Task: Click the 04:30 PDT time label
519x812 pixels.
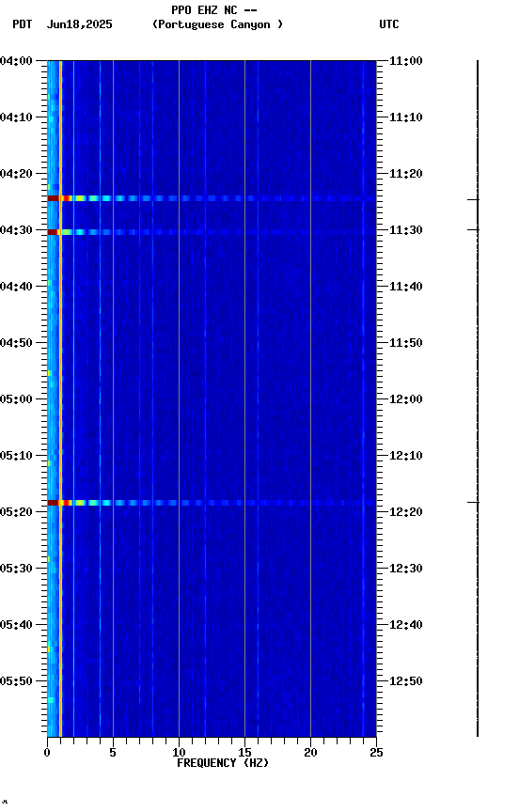Action: pos(16,230)
